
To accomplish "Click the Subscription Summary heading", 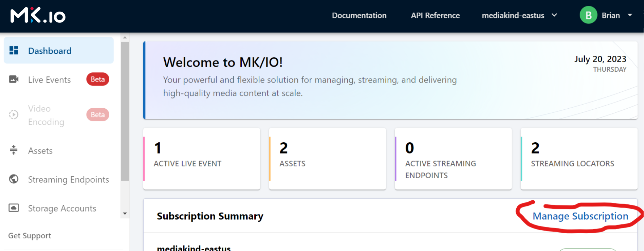I will (210, 216).
